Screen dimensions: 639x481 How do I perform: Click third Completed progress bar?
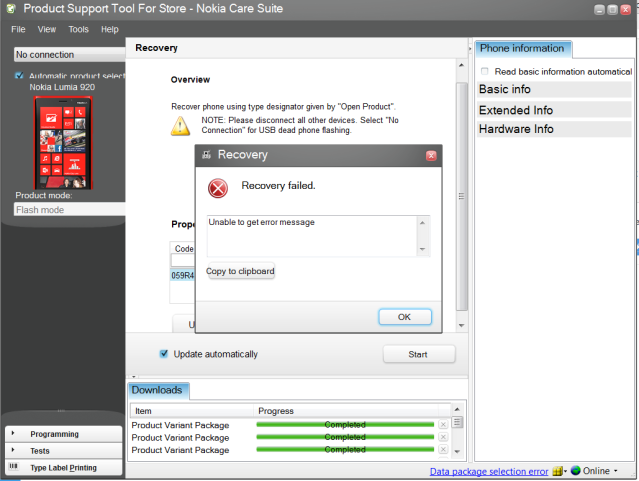345,449
